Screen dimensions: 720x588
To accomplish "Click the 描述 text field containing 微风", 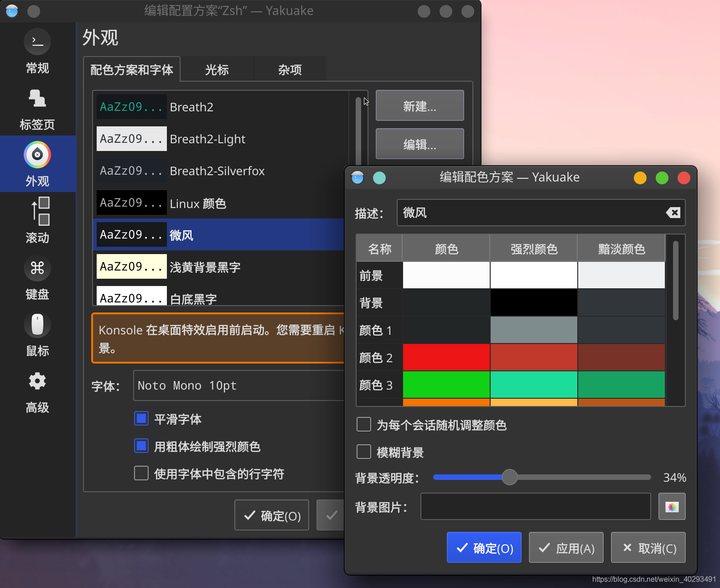I will point(541,213).
